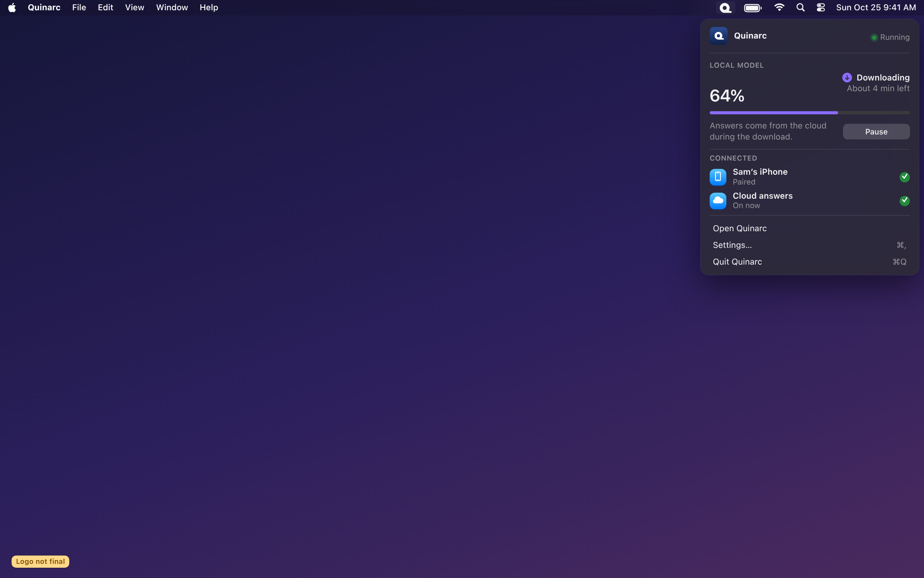This screenshot has width=924, height=578.
Task: Choose Quit Quinarc in the popover
Action: point(809,262)
